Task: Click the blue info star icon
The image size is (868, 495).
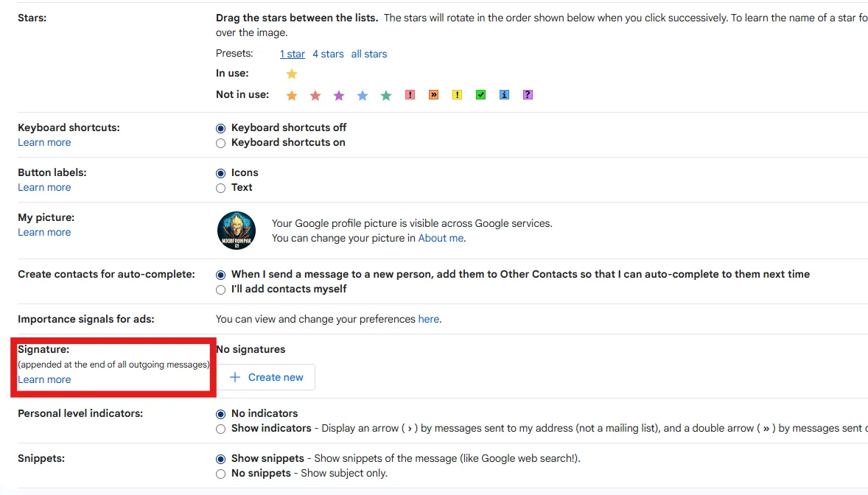Action: coord(504,94)
